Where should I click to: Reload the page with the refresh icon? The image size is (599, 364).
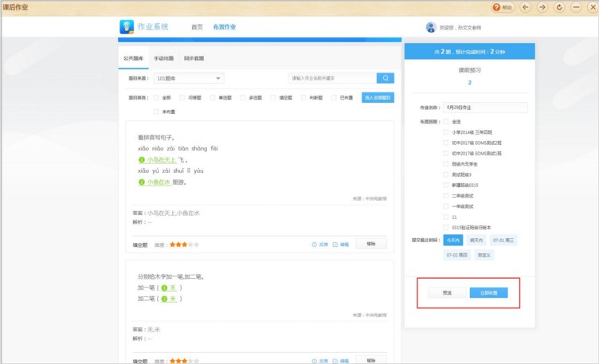tap(559, 7)
